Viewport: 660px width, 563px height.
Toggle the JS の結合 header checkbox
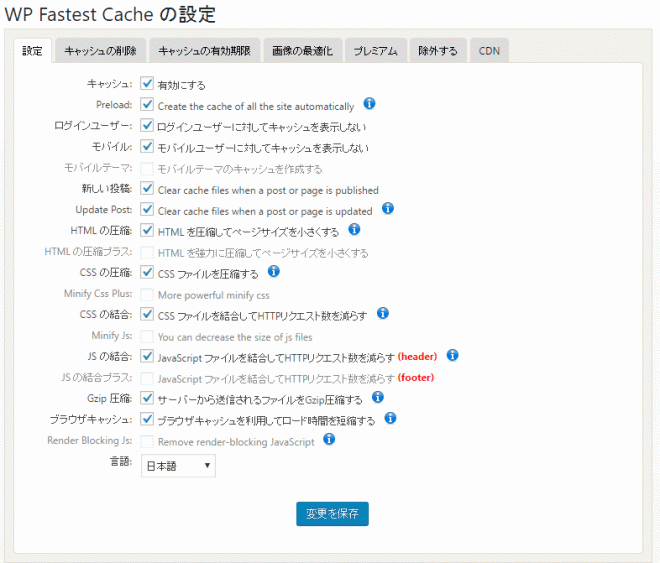pyautogui.click(x=147, y=356)
